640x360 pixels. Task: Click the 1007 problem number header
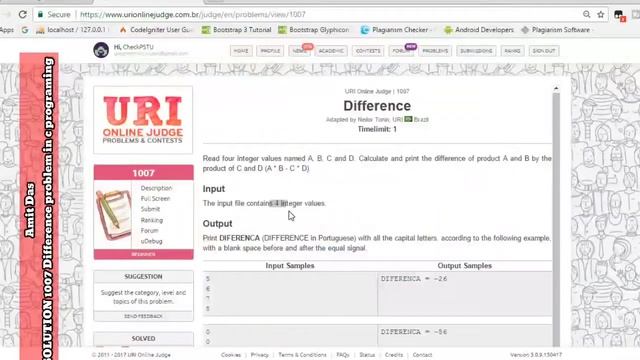tap(143, 173)
